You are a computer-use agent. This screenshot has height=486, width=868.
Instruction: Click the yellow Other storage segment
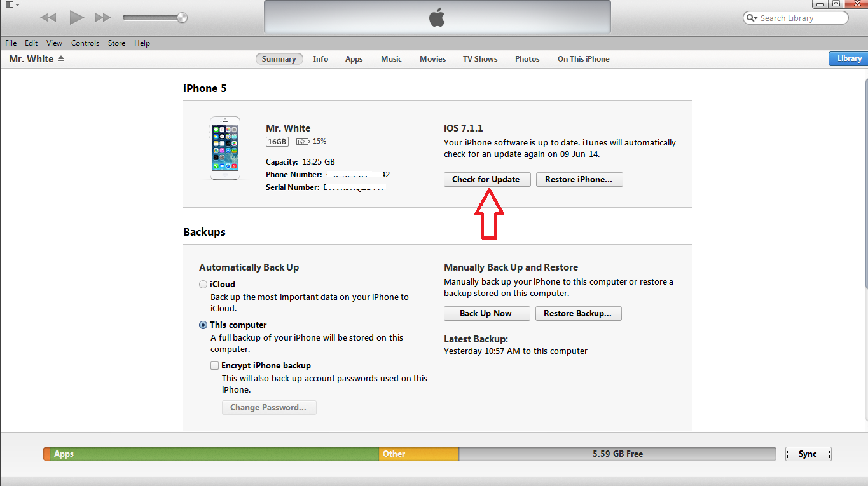point(418,454)
